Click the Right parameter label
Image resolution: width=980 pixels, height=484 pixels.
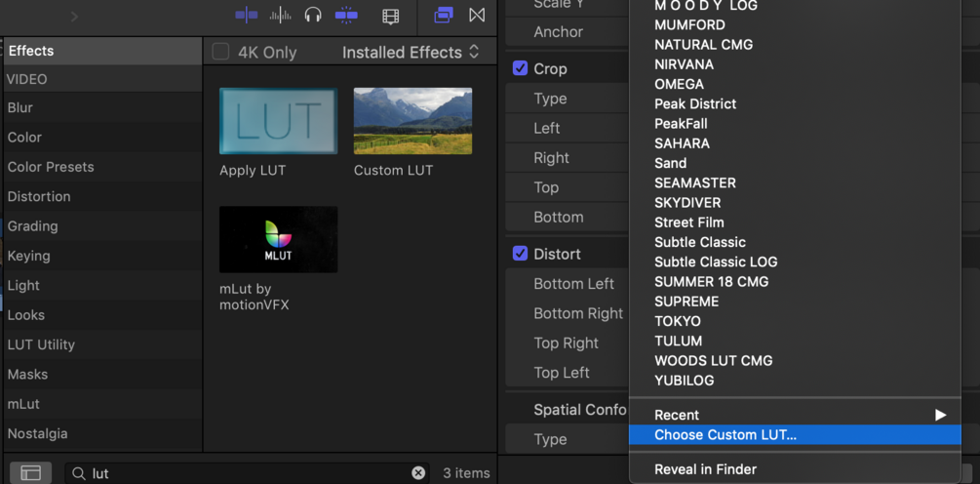(551, 157)
